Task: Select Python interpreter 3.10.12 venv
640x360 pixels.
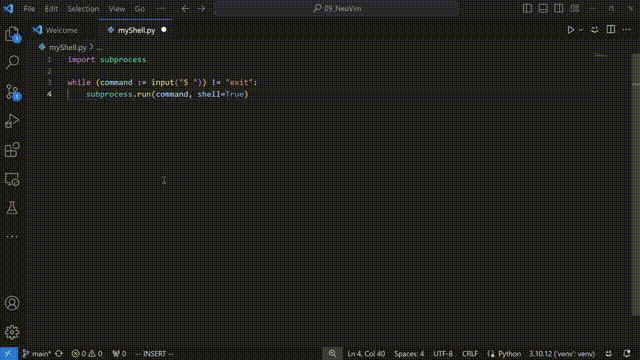Action: [562, 353]
